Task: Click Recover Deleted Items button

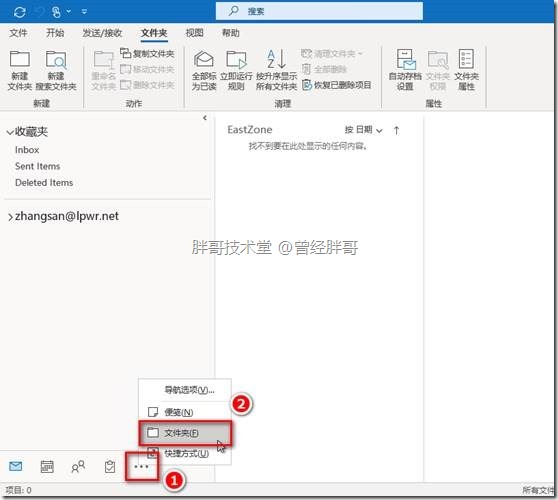Action: [336, 85]
